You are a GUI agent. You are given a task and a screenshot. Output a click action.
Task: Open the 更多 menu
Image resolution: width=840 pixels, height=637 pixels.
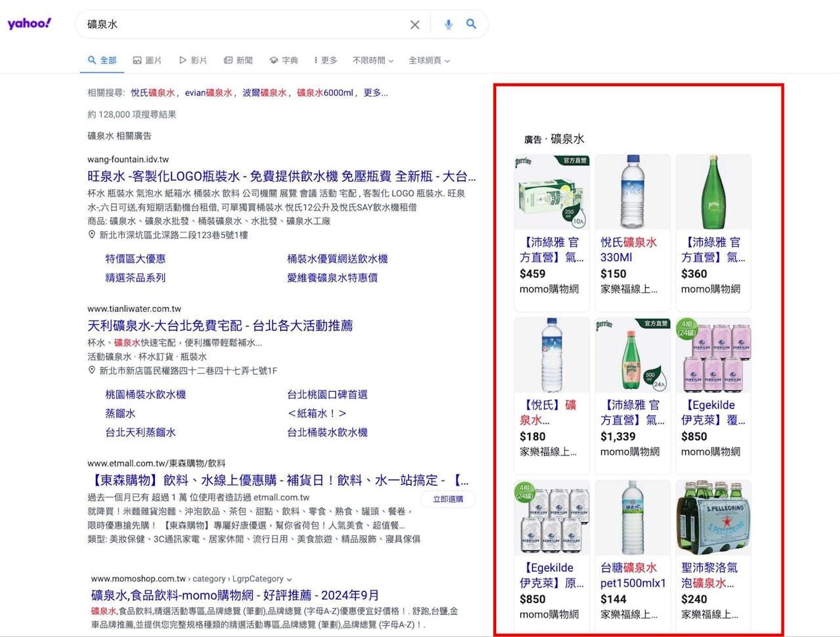(325, 60)
